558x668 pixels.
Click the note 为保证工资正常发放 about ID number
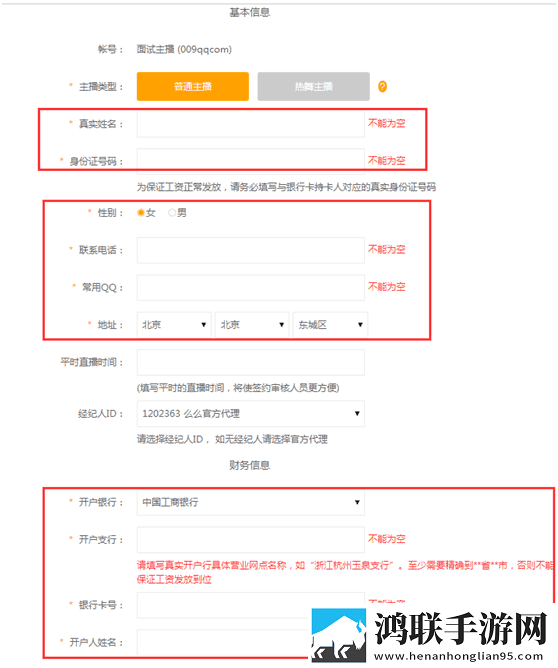click(x=286, y=187)
